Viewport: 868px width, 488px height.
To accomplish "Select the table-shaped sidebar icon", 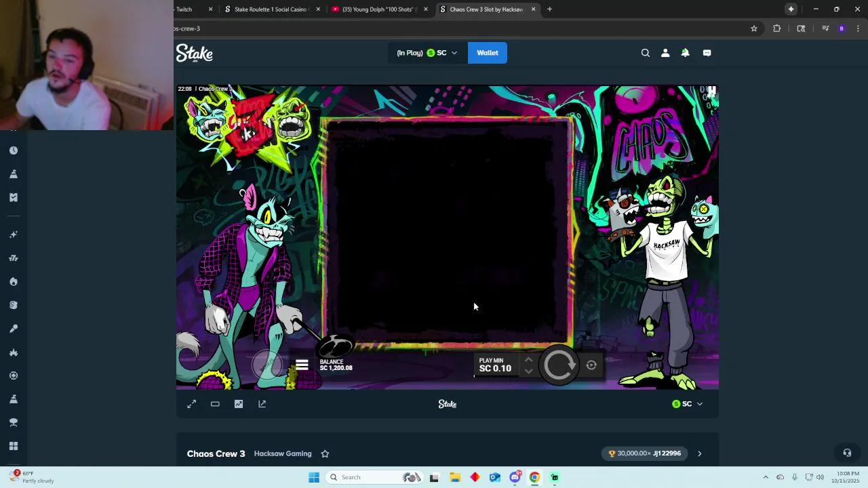I will tap(14, 422).
